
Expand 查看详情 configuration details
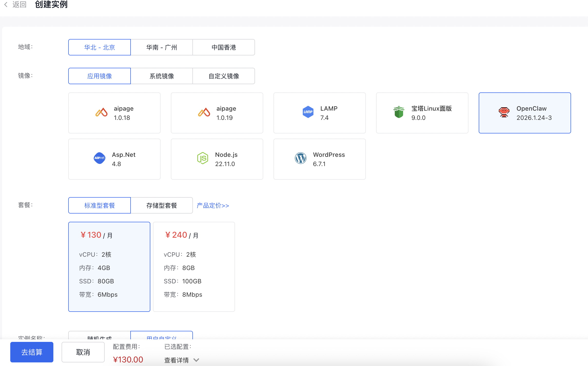click(177, 360)
